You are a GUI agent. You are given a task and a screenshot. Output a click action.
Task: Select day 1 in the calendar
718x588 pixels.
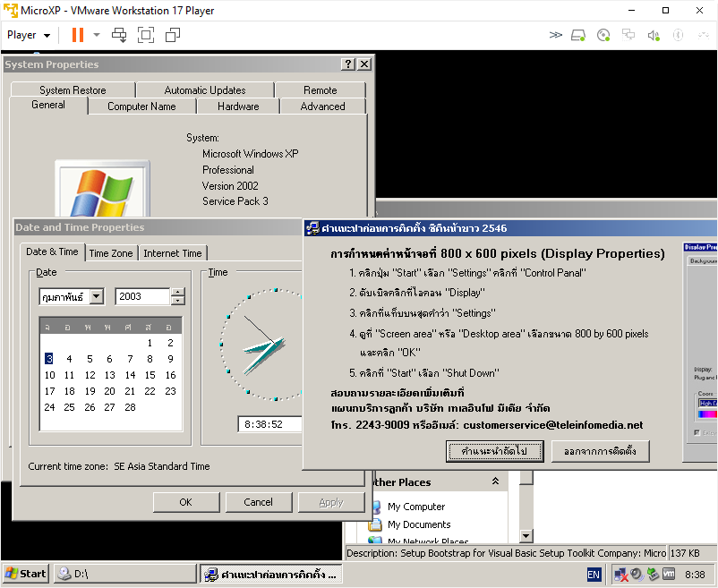[x=150, y=343]
